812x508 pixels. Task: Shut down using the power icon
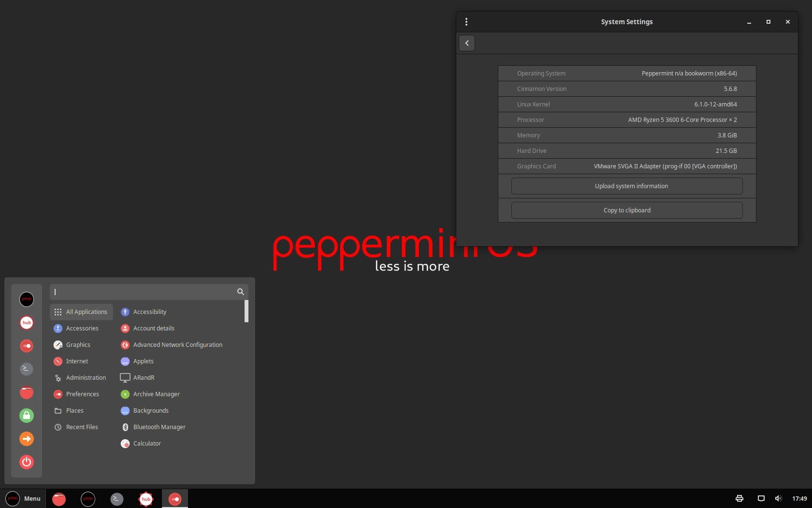pos(27,462)
